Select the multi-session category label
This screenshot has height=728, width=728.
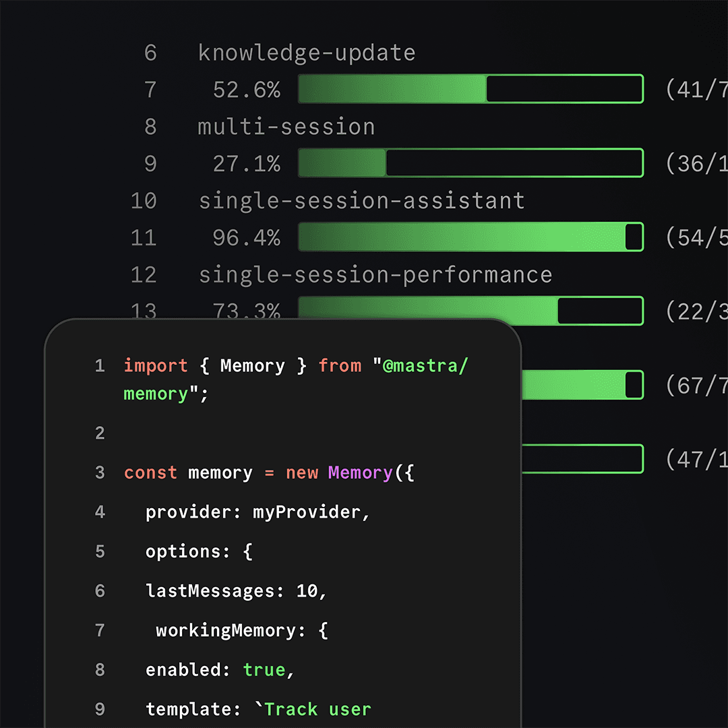pyautogui.click(x=286, y=127)
